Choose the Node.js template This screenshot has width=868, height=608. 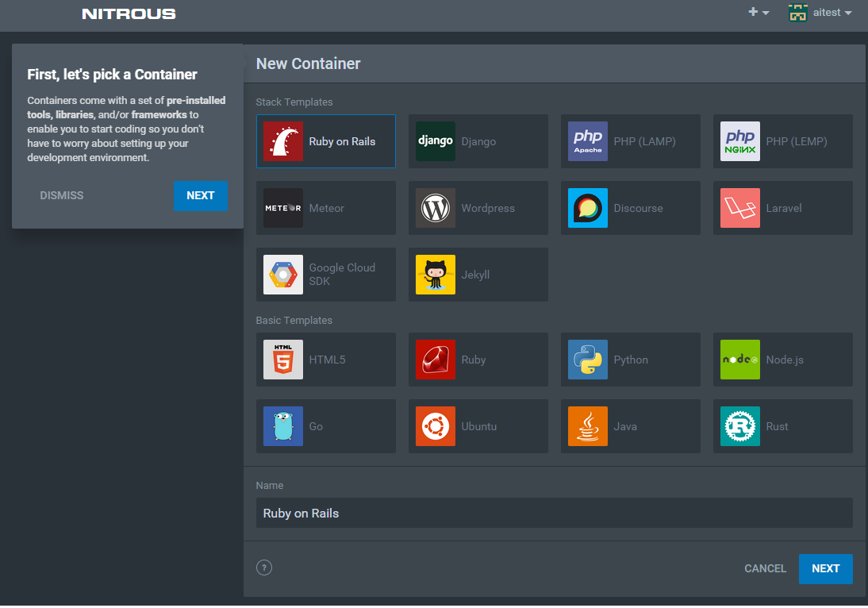(782, 360)
